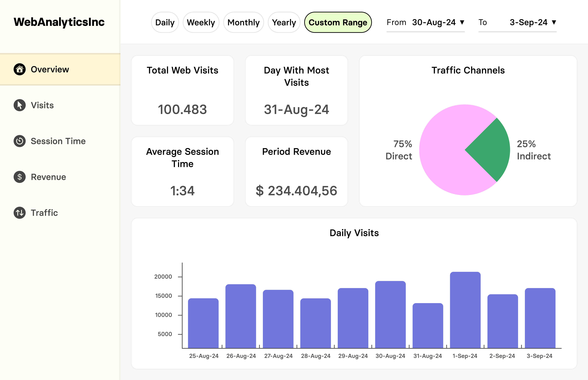Enable the Monthly range option

click(243, 22)
